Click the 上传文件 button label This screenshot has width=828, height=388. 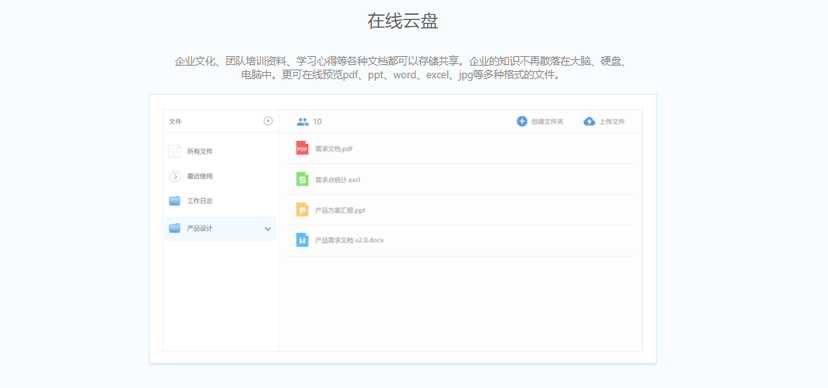click(x=612, y=122)
